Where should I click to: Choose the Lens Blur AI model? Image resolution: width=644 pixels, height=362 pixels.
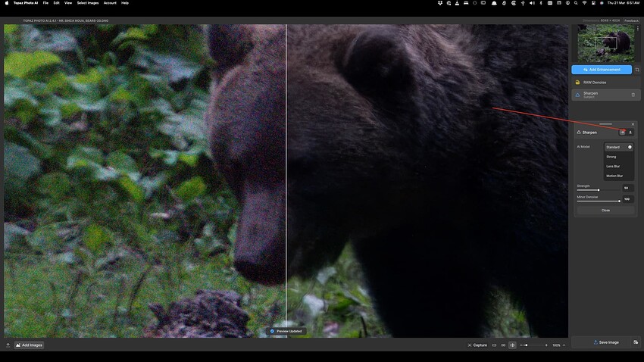(618, 166)
